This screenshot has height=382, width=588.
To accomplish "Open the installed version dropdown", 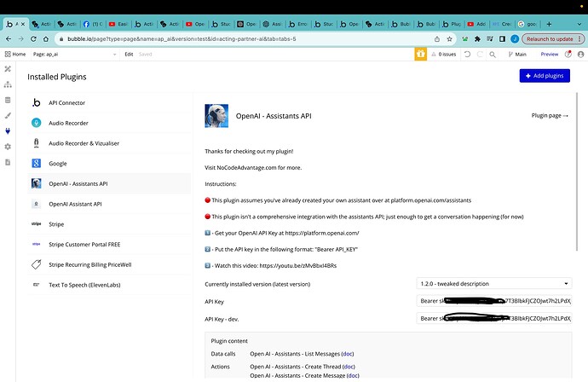I will click(x=494, y=284).
